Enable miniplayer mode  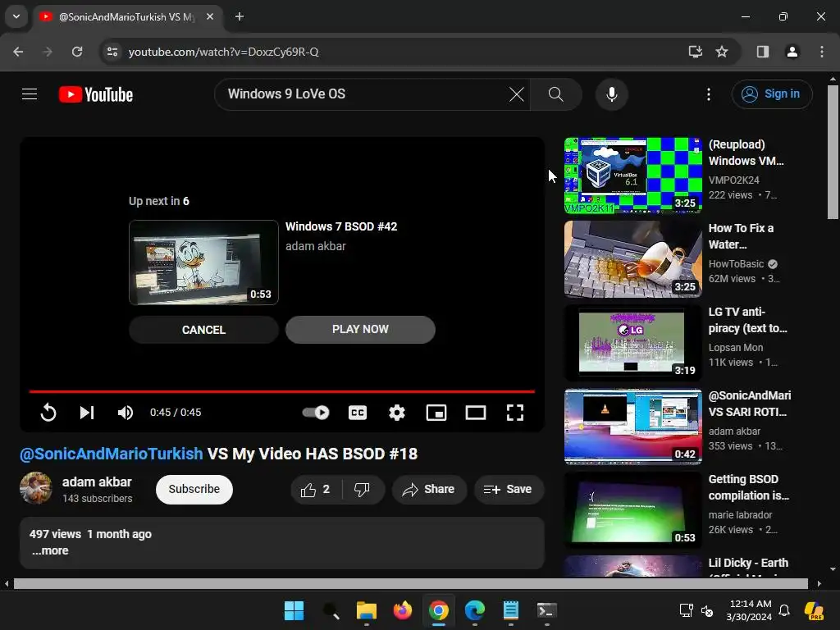pos(436,413)
